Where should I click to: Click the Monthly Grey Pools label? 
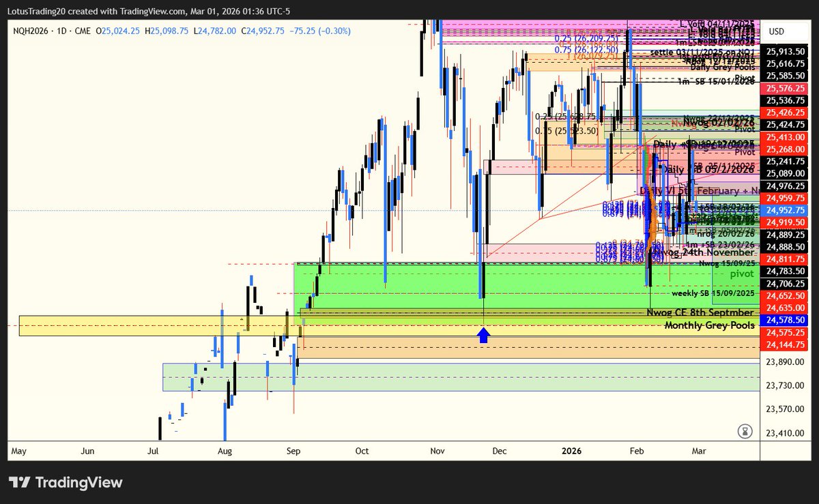709,325
